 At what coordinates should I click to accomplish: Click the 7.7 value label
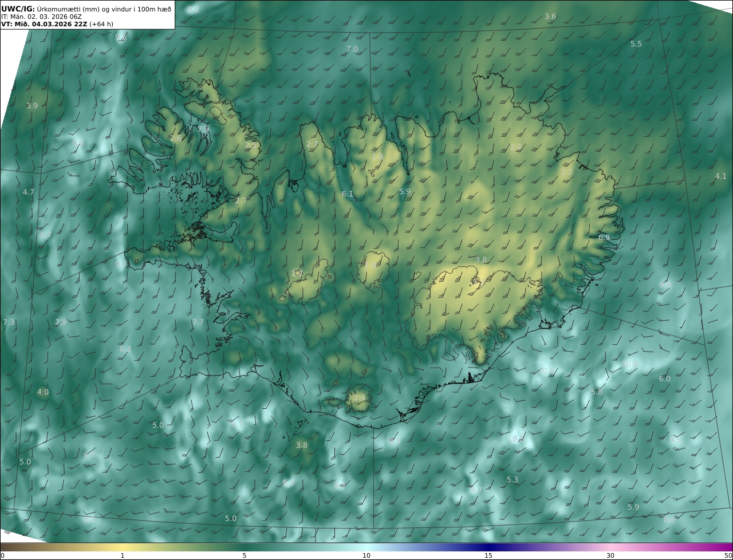(198, 322)
